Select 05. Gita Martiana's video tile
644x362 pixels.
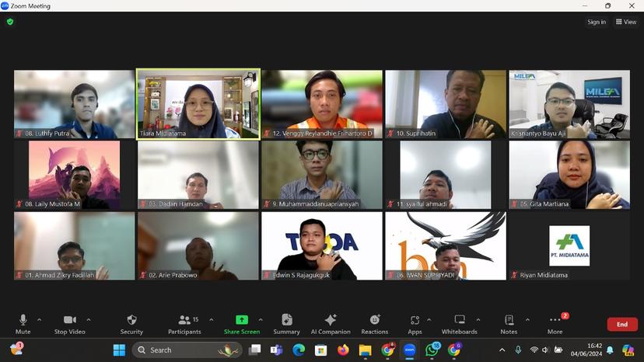tap(569, 175)
